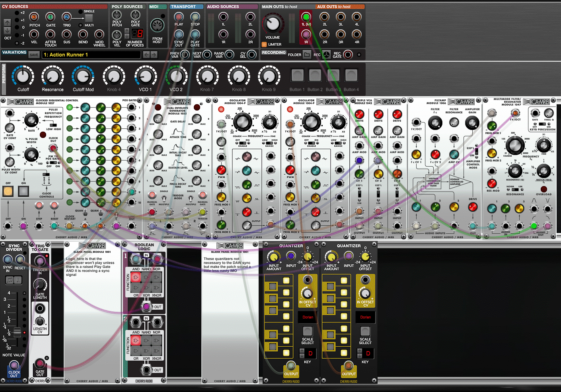Click the Sync Divider NOTE VALUE slider

tap(17, 332)
